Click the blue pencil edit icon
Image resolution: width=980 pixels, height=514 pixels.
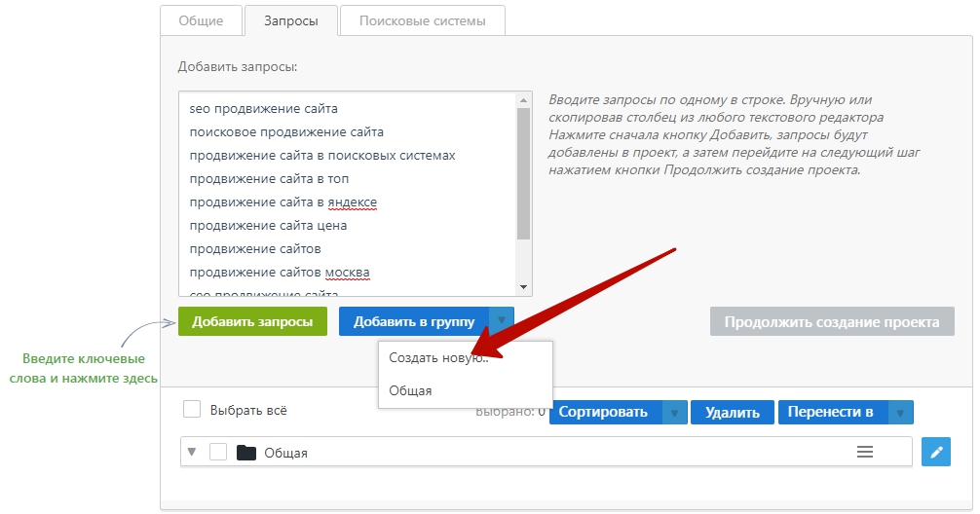coord(936,452)
